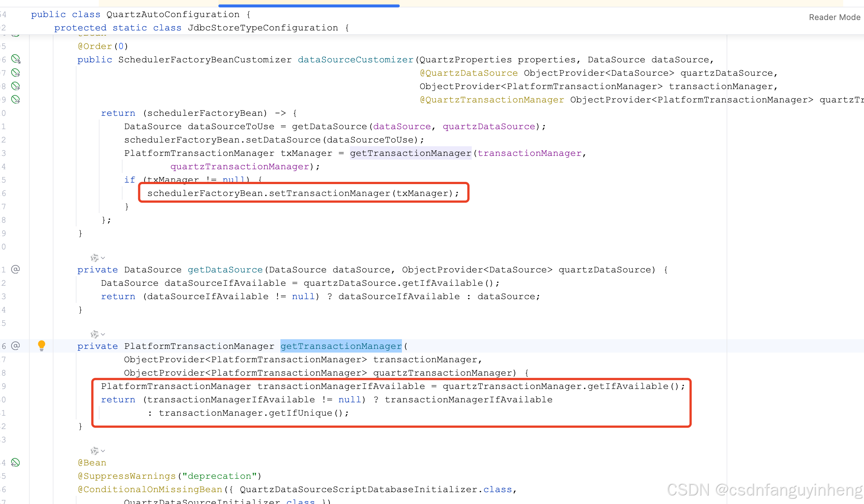Image resolution: width=864 pixels, height=504 pixels.
Task: Enable Reader Mode in the editor
Action: (834, 17)
